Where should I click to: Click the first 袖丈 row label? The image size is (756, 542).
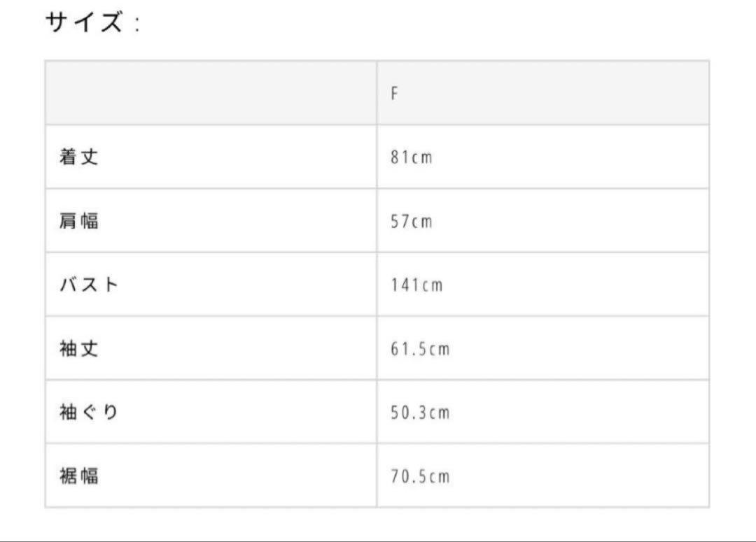(x=79, y=348)
